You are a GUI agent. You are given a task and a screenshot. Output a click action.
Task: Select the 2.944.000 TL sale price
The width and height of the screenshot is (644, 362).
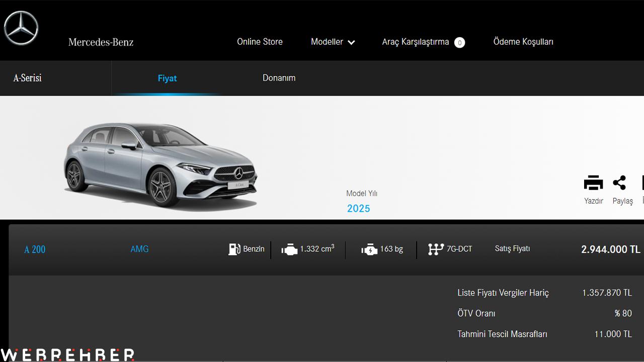click(x=611, y=249)
